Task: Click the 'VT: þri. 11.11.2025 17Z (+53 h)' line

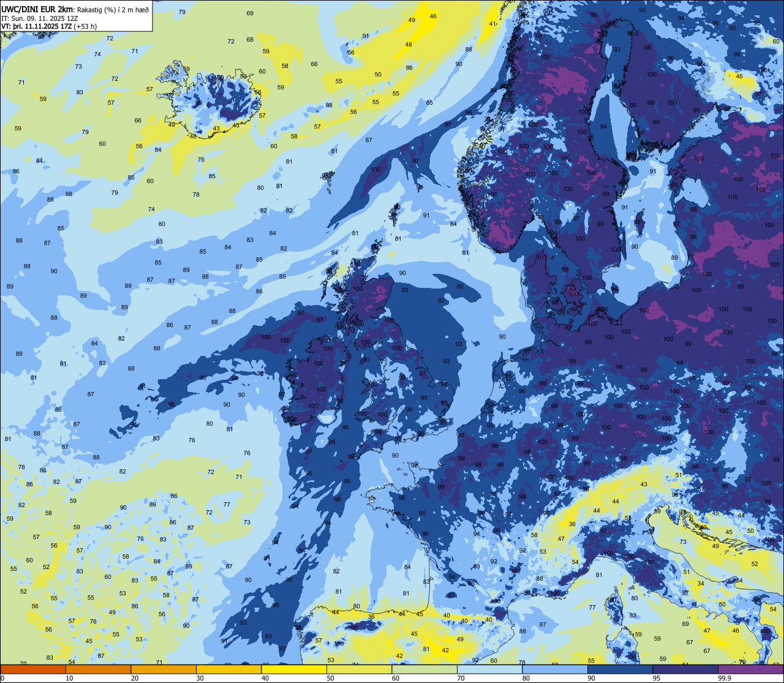Action: click(x=50, y=26)
